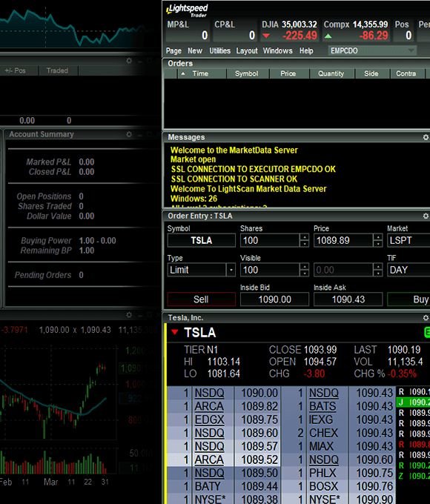
Task: Click the red down arrow beside TSLA
Action: coord(175,332)
